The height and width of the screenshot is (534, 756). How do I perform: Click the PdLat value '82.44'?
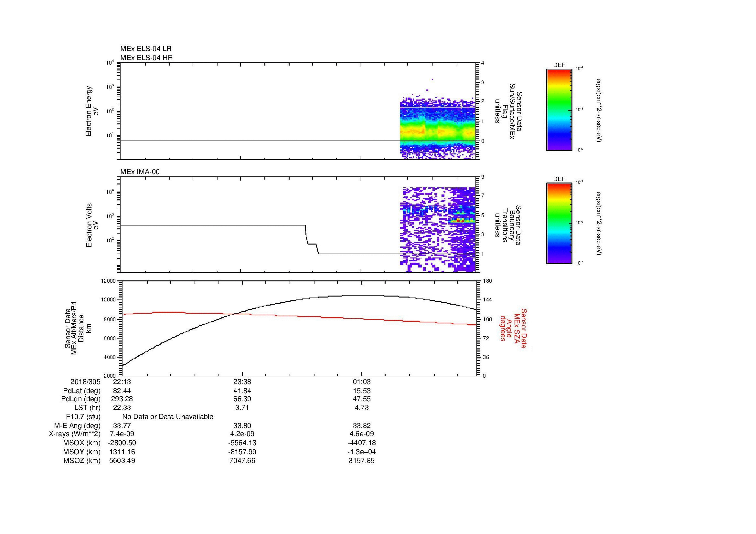tap(122, 391)
